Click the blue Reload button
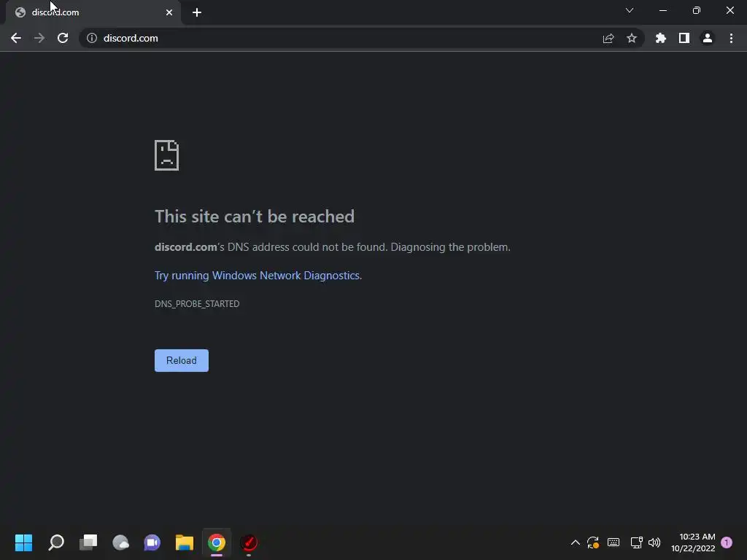 coord(182,360)
